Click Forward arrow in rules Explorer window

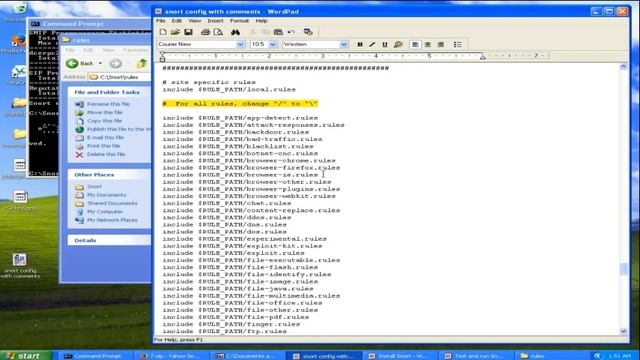click(x=116, y=63)
